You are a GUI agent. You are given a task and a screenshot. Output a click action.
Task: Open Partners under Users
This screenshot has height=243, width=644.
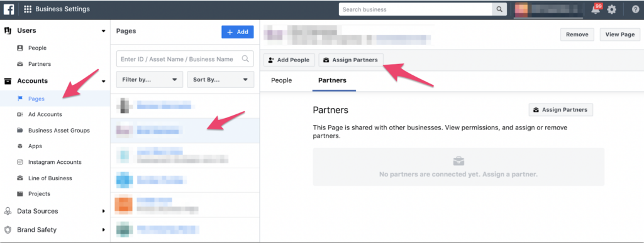click(x=40, y=64)
